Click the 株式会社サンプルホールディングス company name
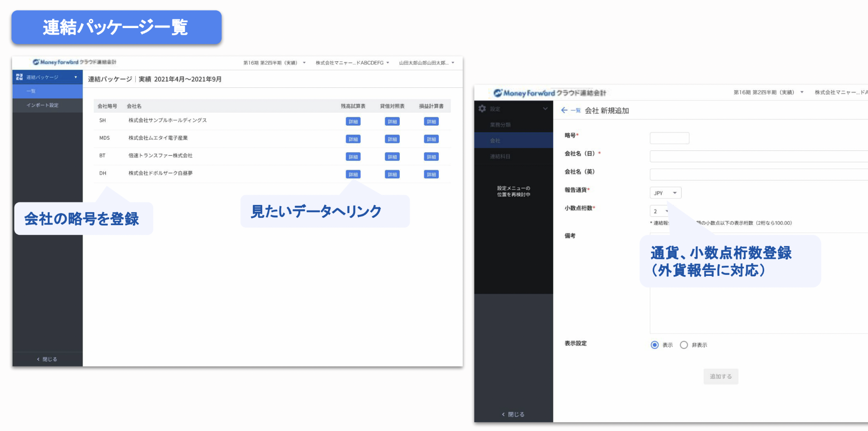868x431 pixels. point(168,120)
